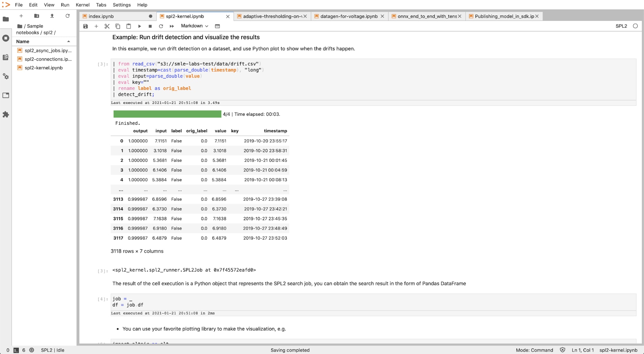Open the Property Inspector gears icon
The image size is (644, 354).
pyautogui.click(x=6, y=76)
